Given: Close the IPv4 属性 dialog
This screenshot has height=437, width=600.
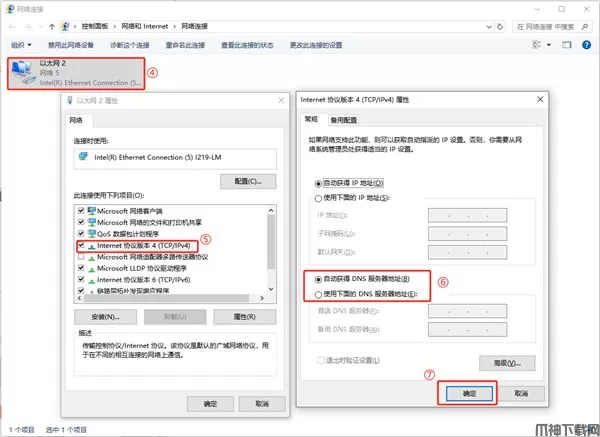Looking at the screenshot, I should [x=540, y=99].
